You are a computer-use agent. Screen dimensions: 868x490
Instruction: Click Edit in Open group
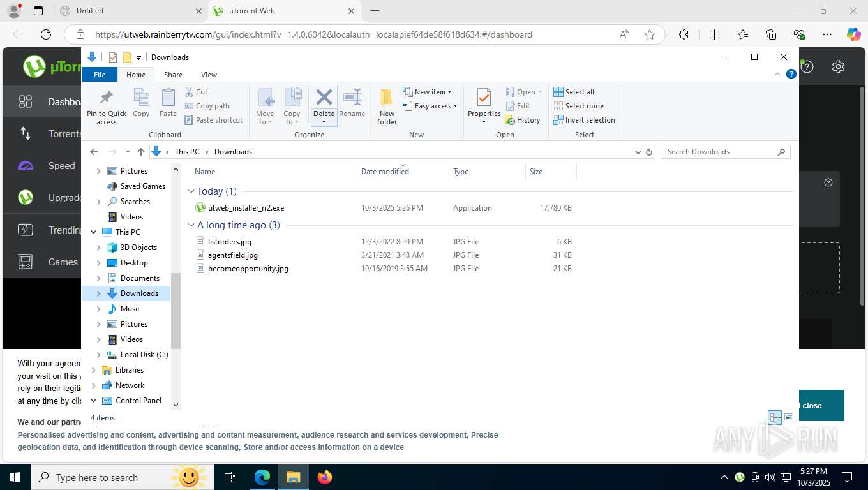(518, 106)
